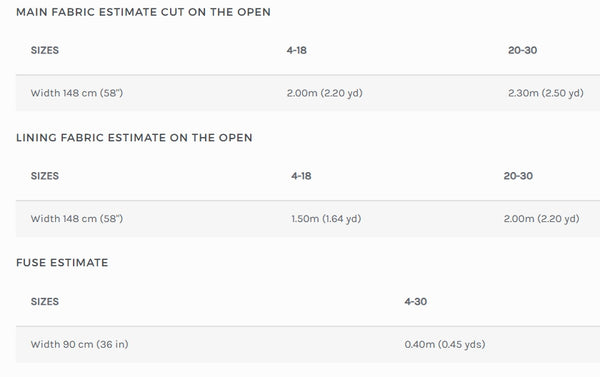The height and width of the screenshot is (377, 600).
Task: Select the 20-30 header in lining table
Action: 518,176
